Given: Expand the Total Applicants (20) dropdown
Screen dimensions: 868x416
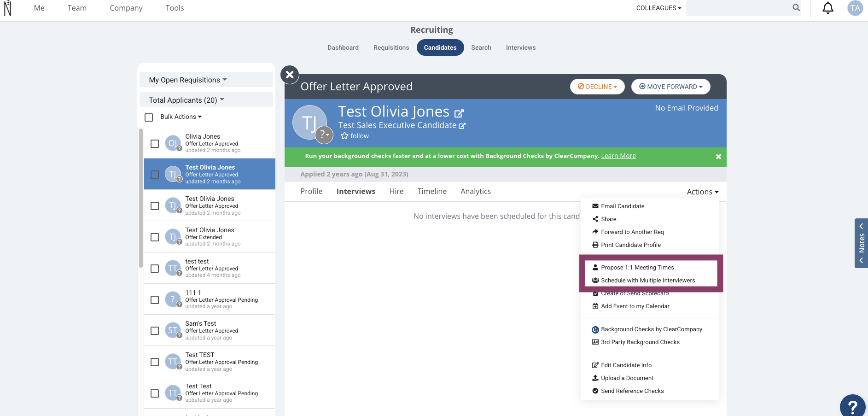Looking at the screenshot, I should click(206, 100).
